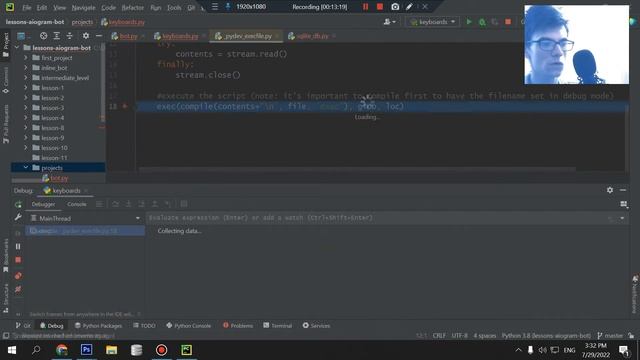This screenshot has height=360, width=640.
Task: Collapse the lessons-aiogram-bot root node
Action: click(x=17, y=48)
